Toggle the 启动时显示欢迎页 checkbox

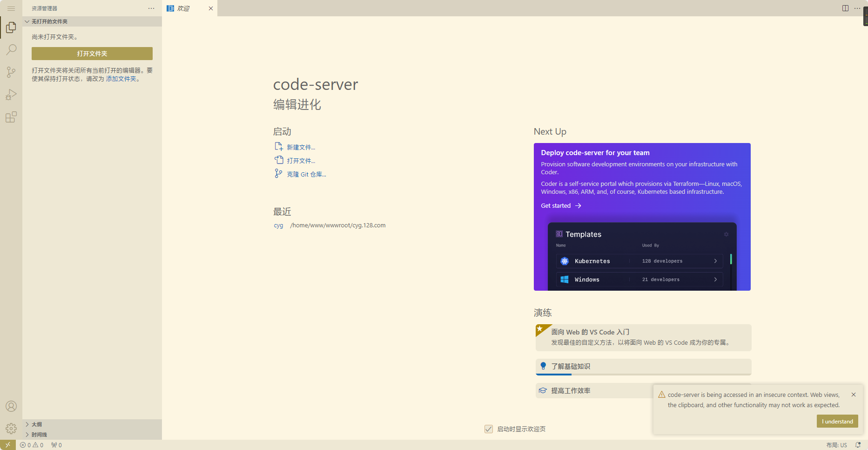click(x=489, y=429)
